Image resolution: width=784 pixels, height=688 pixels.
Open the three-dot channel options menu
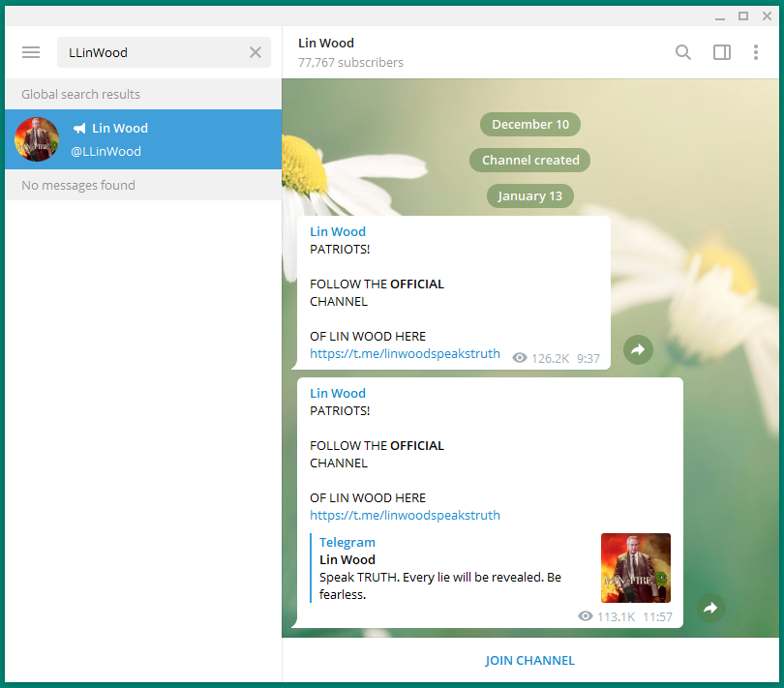(x=756, y=52)
